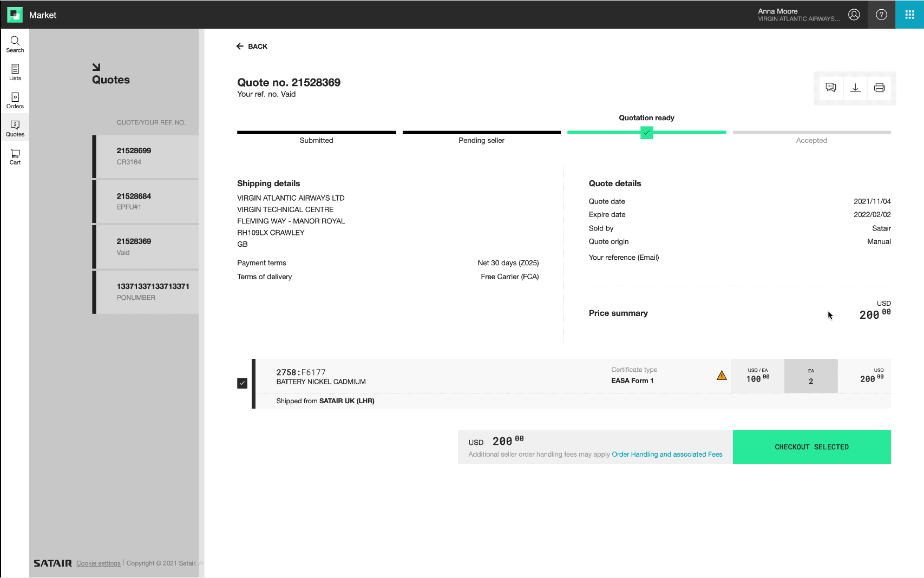924x578 pixels.
Task: Select quote 21528699 in the list
Action: 146,156
